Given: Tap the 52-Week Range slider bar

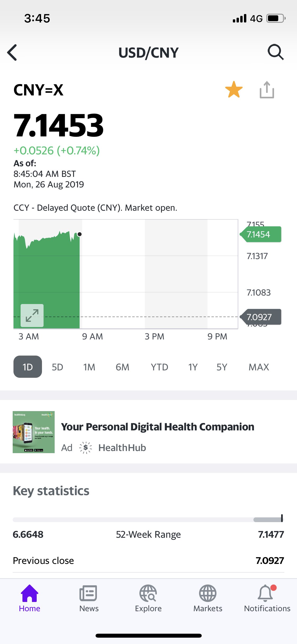Looking at the screenshot, I should click(x=148, y=519).
